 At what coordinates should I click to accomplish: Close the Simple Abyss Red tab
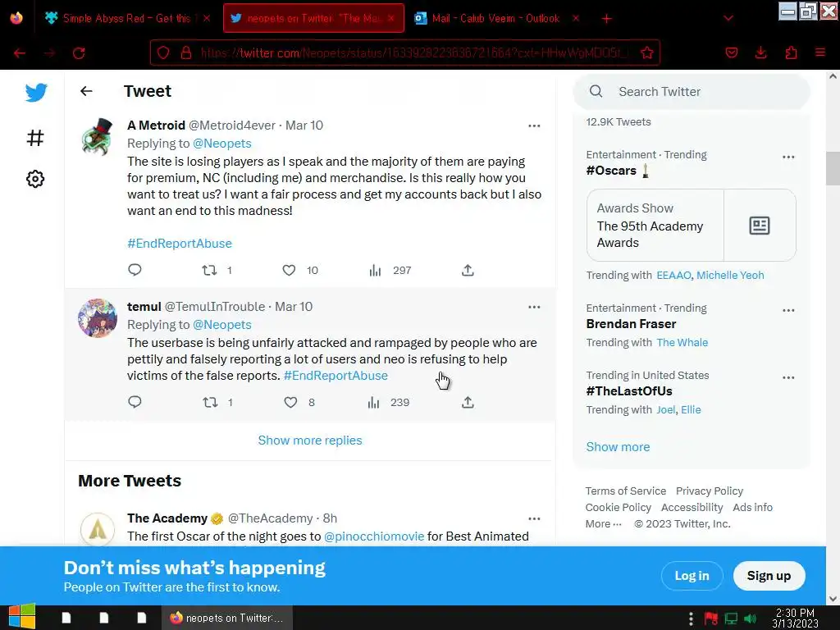click(206, 18)
